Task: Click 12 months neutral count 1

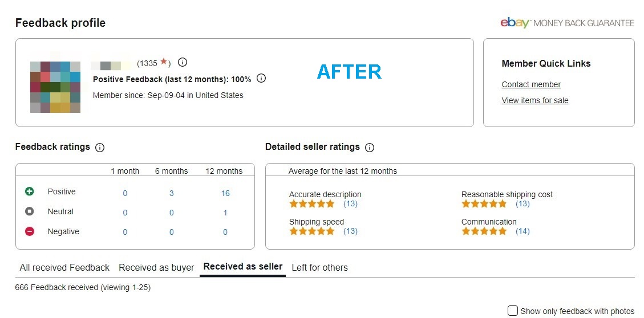Action: point(225,213)
